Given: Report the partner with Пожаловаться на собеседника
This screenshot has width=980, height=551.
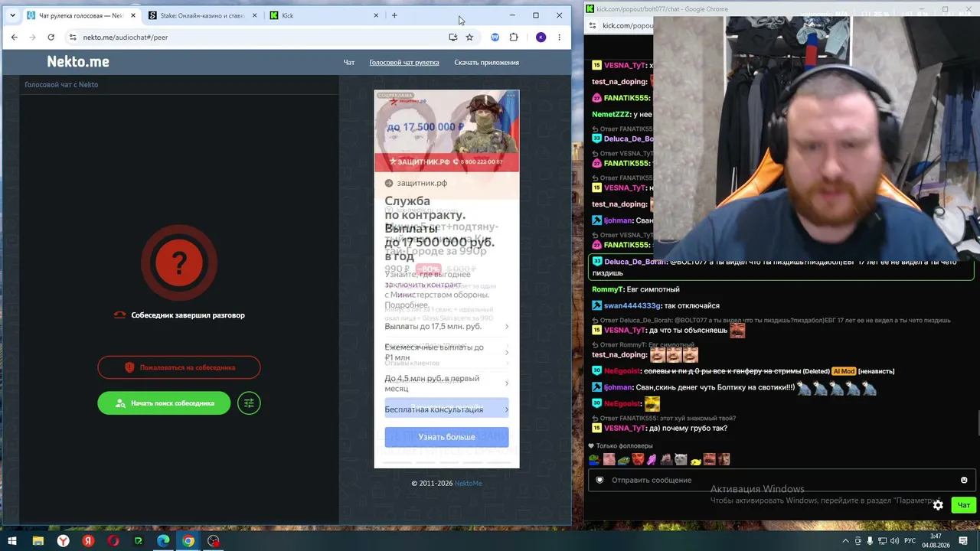Looking at the screenshot, I should (179, 367).
